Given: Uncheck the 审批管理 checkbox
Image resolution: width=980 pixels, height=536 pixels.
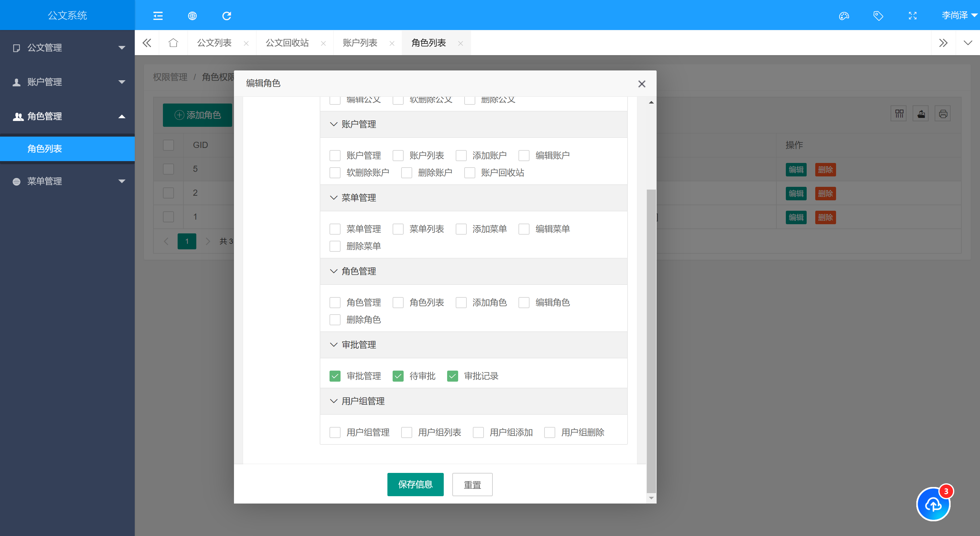Looking at the screenshot, I should coord(335,376).
